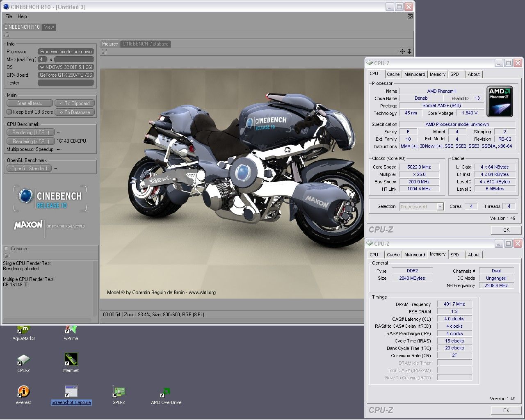
Task: Open the Help menu
Action: (22, 16)
